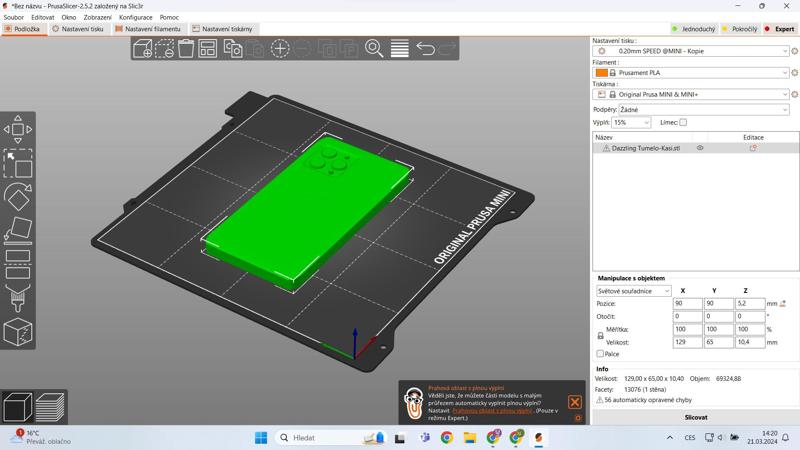This screenshot has height=450, width=800.
Task: Click the Slicovat button
Action: tap(696, 417)
